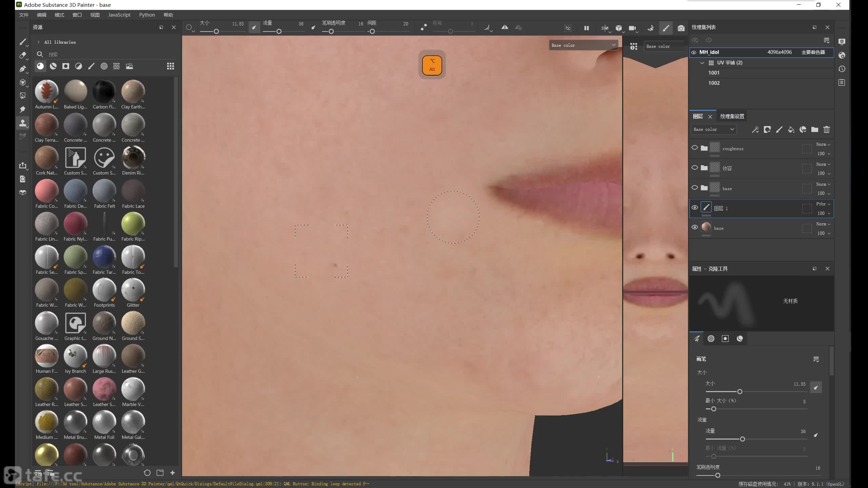
Task: Select the Material picker tool
Action: click(x=23, y=137)
